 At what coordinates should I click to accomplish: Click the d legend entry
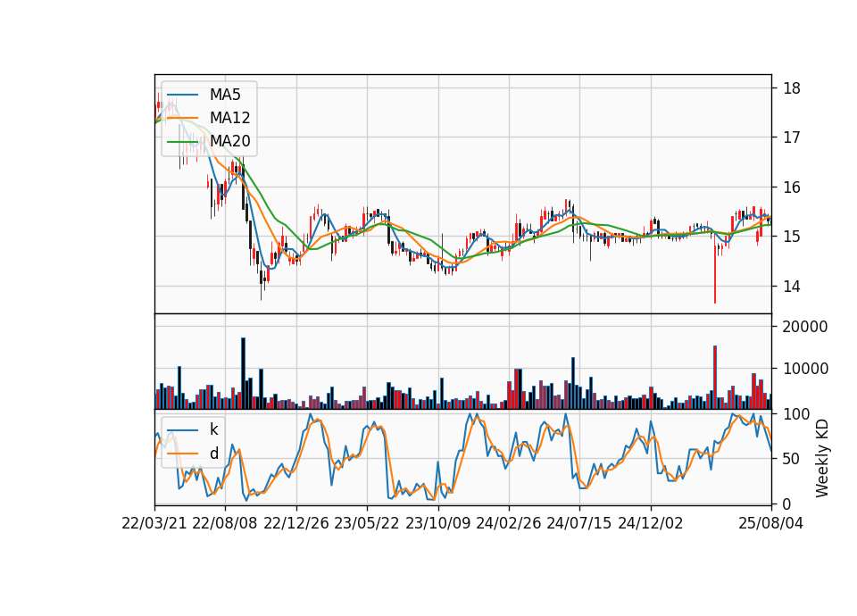pyautogui.click(x=193, y=454)
